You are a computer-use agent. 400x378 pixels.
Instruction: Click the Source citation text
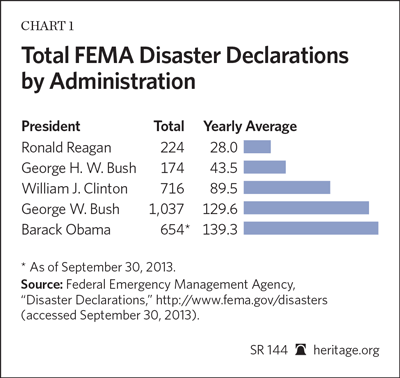coord(174,300)
